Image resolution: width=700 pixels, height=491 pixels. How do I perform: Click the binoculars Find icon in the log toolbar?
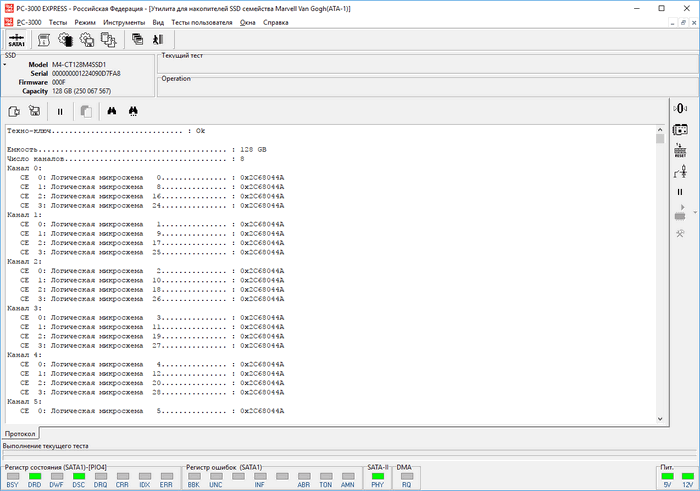point(112,111)
